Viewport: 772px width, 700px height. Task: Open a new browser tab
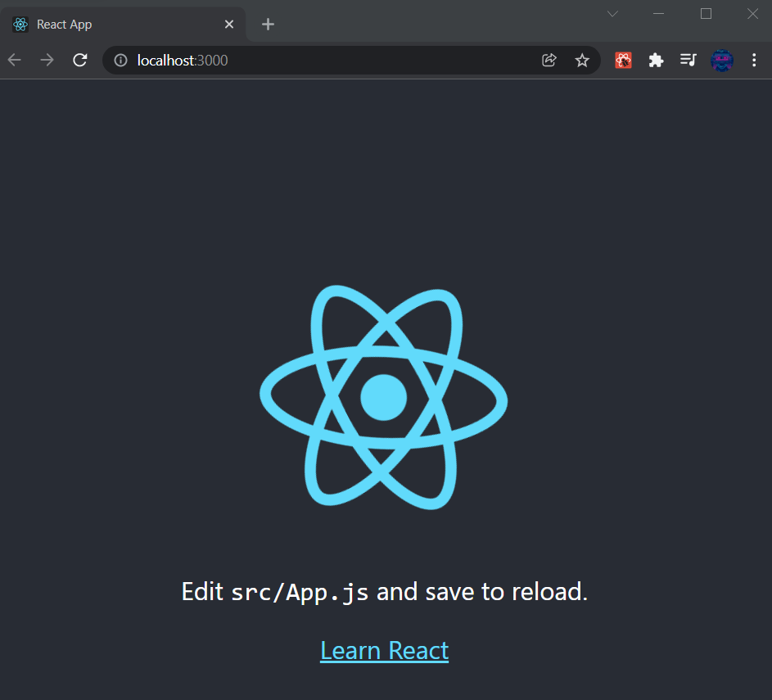click(268, 24)
